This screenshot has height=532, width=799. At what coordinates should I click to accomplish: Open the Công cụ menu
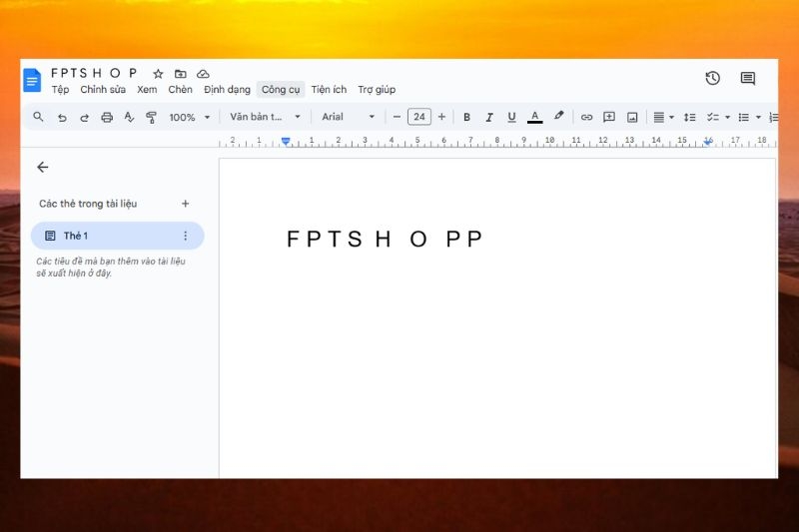click(281, 89)
